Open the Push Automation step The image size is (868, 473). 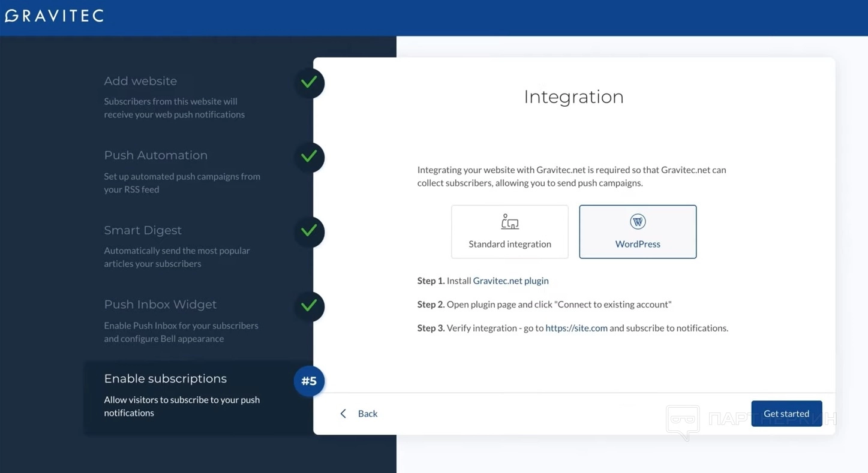tap(156, 155)
